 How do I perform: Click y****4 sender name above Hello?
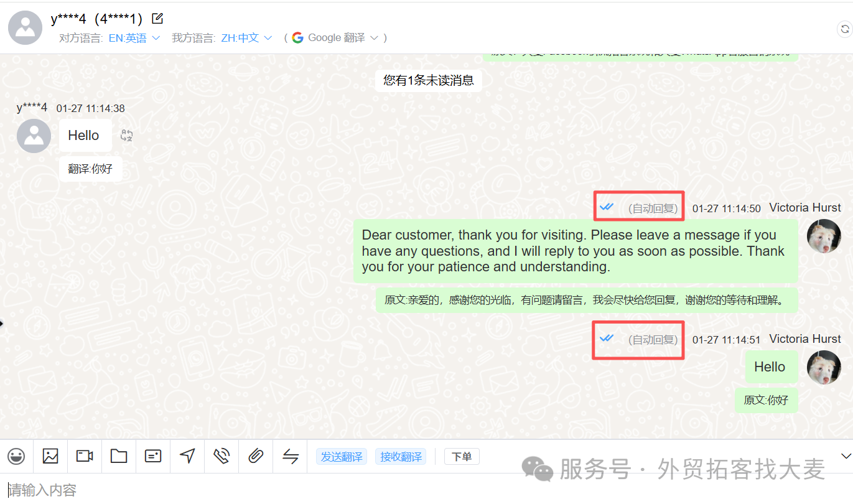click(x=32, y=108)
